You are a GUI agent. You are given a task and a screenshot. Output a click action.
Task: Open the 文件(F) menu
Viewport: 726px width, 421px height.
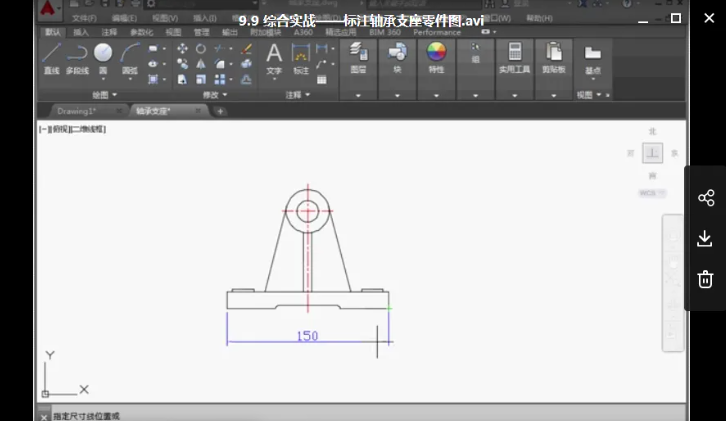[84, 18]
